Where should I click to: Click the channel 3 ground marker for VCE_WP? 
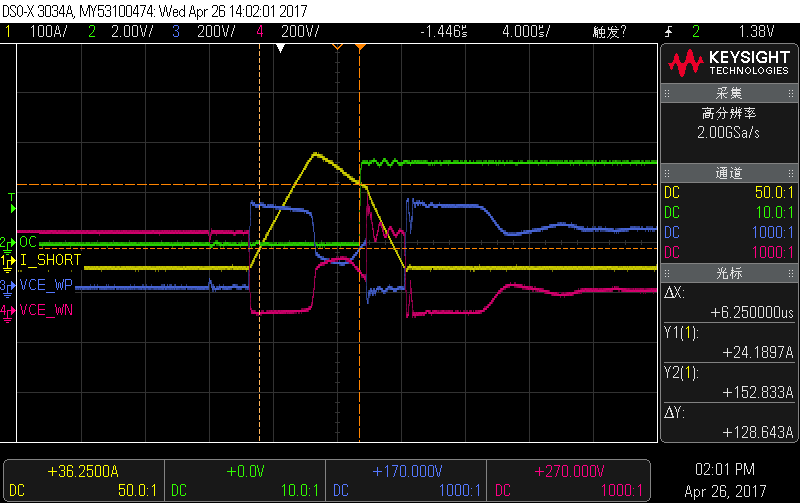click(8, 287)
